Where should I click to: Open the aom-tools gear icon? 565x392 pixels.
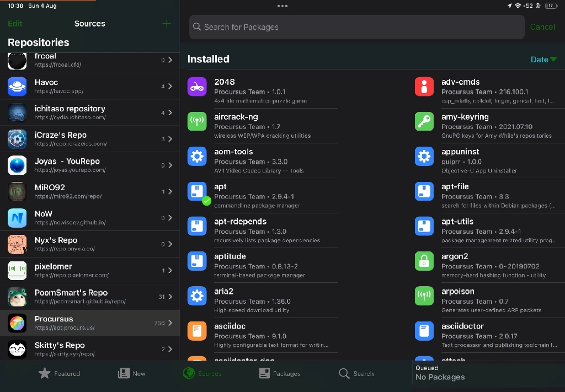(x=197, y=157)
